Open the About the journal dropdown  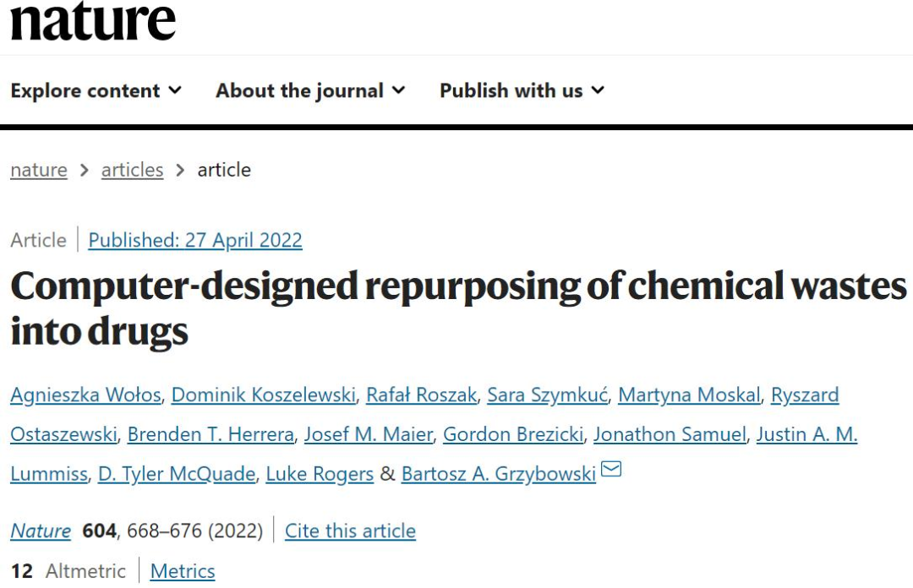click(310, 91)
